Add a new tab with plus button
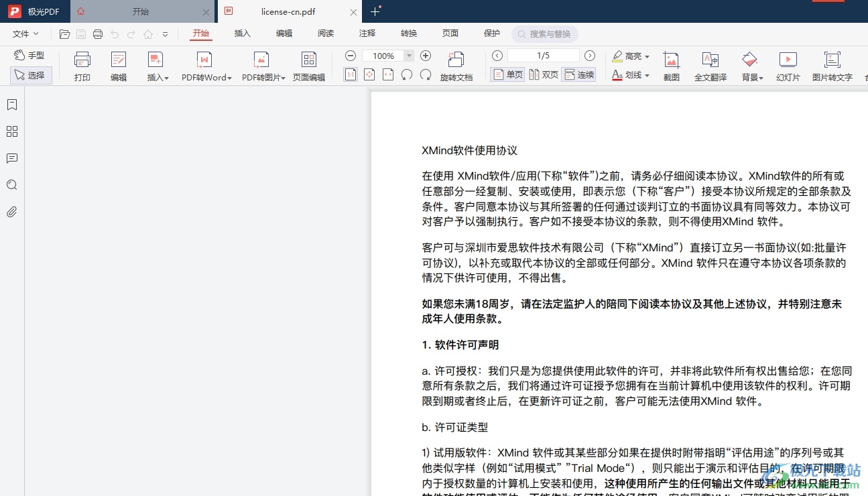868x496 pixels. (375, 11)
